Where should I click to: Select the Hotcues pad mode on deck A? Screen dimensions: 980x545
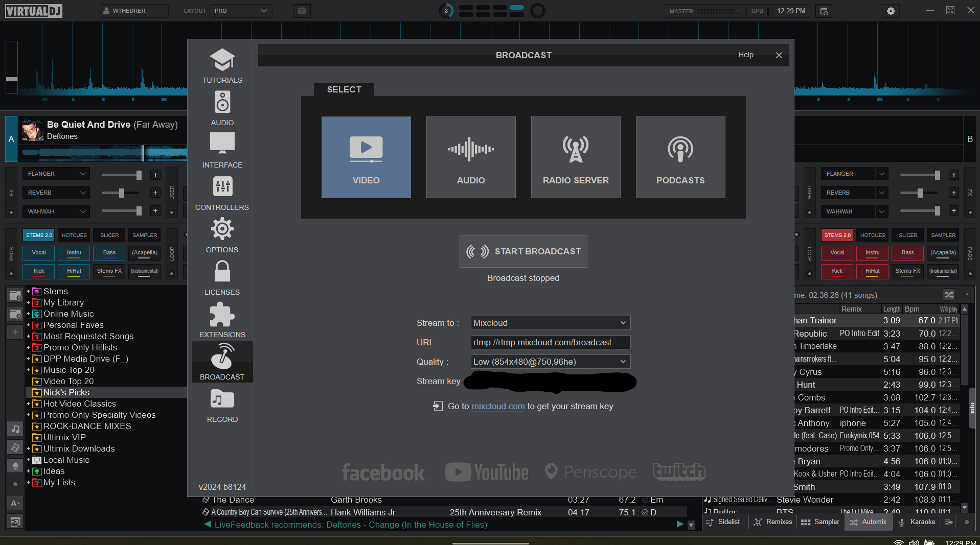[x=74, y=235]
